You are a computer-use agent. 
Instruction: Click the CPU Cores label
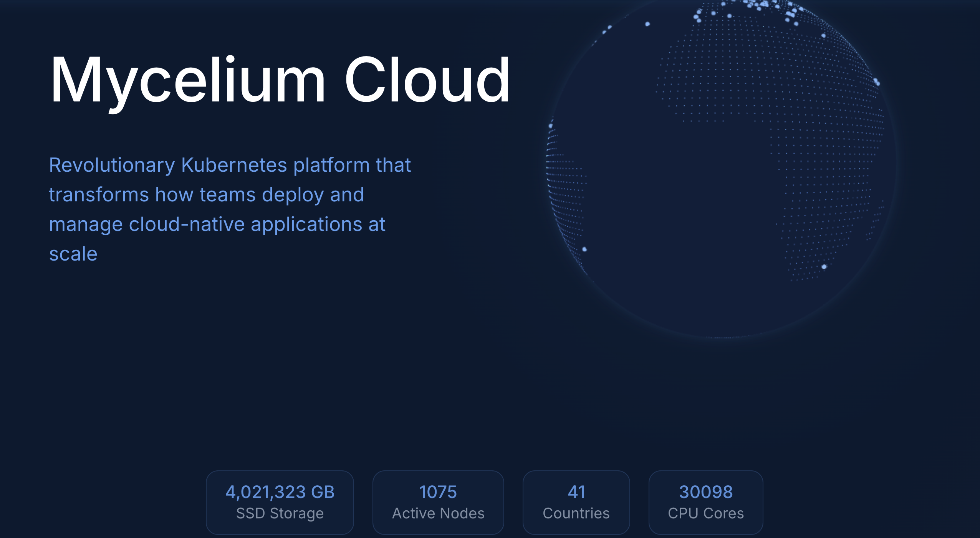coord(706,513)
